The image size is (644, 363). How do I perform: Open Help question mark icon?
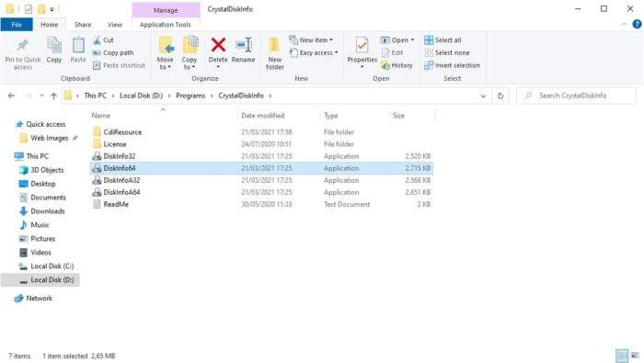click(x=637, y=25)
